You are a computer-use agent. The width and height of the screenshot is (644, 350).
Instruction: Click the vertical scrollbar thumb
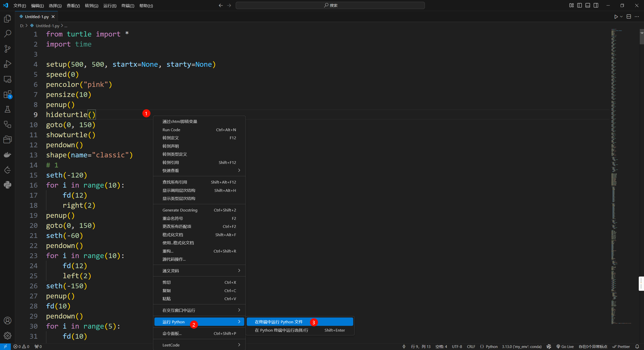pyautogui.click(x=642, y=37)
